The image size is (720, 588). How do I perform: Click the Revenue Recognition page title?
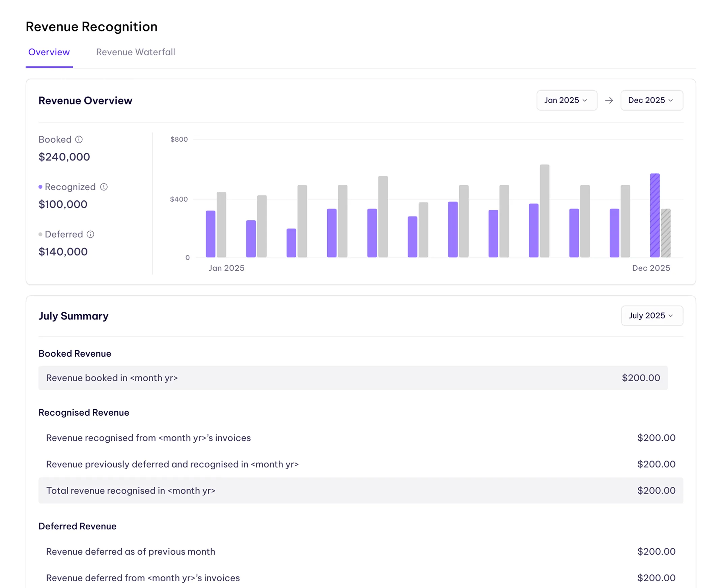(91, 26)
